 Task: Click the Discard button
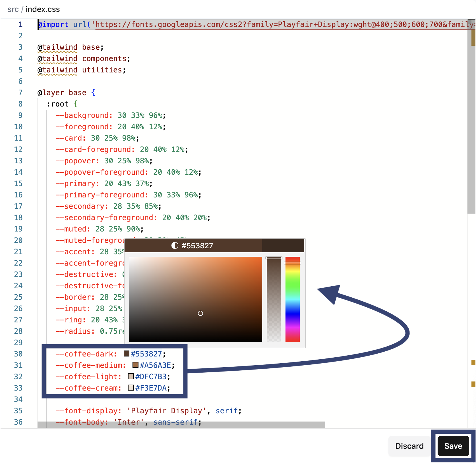pyautogui.click(x=409, y=446)
